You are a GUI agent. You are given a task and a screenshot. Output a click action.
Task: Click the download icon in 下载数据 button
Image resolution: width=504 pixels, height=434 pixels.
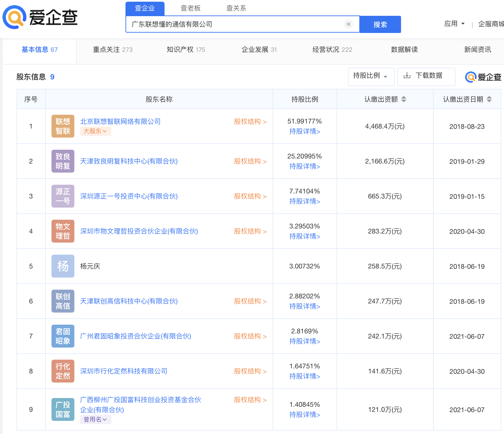407,75
